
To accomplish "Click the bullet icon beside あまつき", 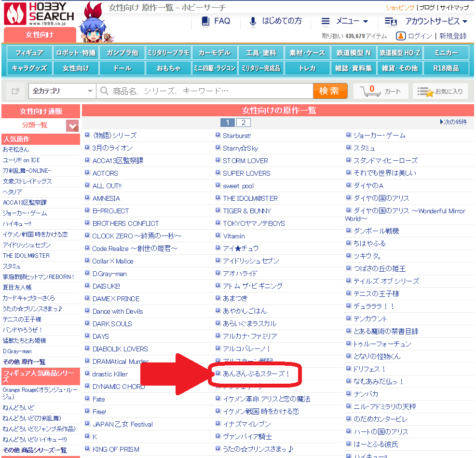I will coord(218,298).
